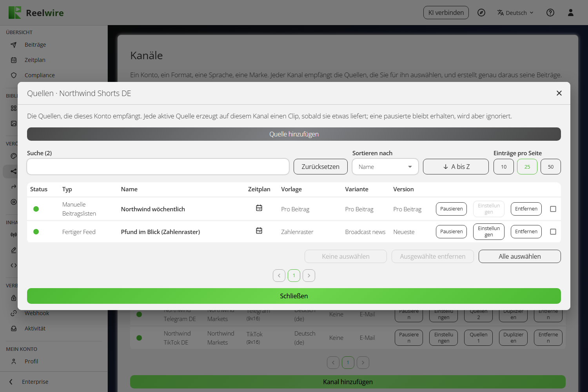Screen dimensions: 588x392
Task: Go to next page in Quellen dialog
Action: click(309, 276)
